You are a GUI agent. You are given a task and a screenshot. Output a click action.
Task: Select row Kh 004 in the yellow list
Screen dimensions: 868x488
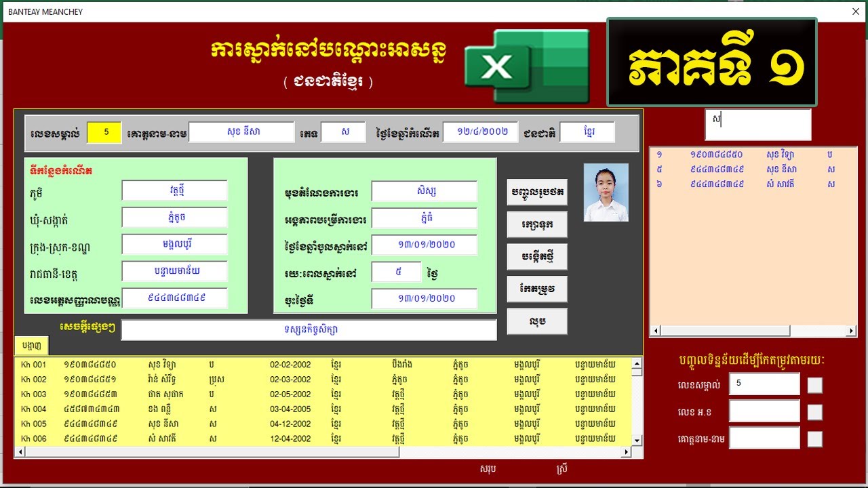click(323, 409)
